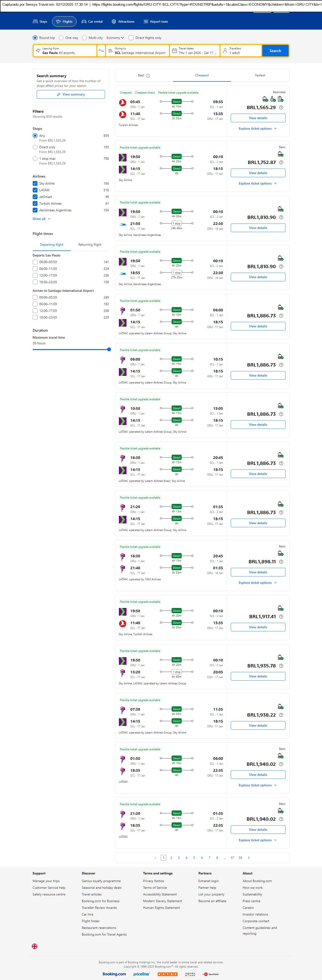Enable the Direct flights only checkbox

[x=131, y=38]
